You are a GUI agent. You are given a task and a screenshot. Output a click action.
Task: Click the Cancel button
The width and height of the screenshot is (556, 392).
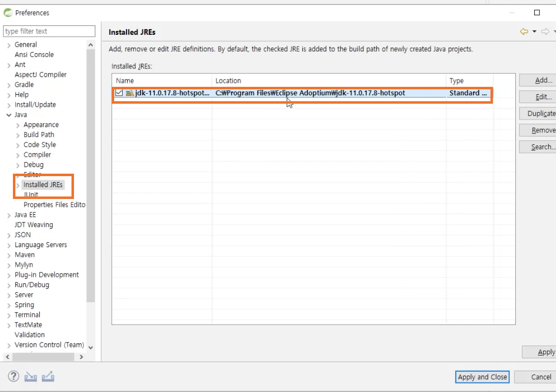click(536, 377)
